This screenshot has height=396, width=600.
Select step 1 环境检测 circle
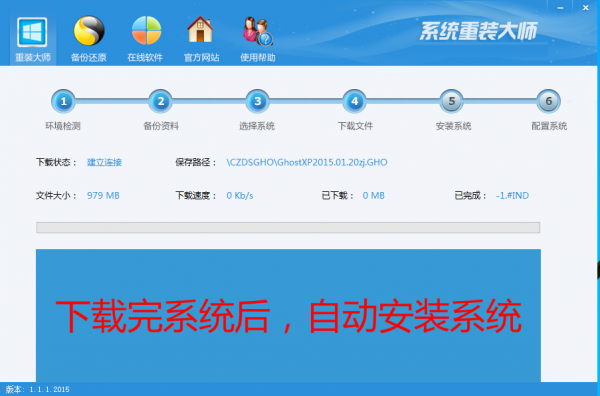point(63,101)
